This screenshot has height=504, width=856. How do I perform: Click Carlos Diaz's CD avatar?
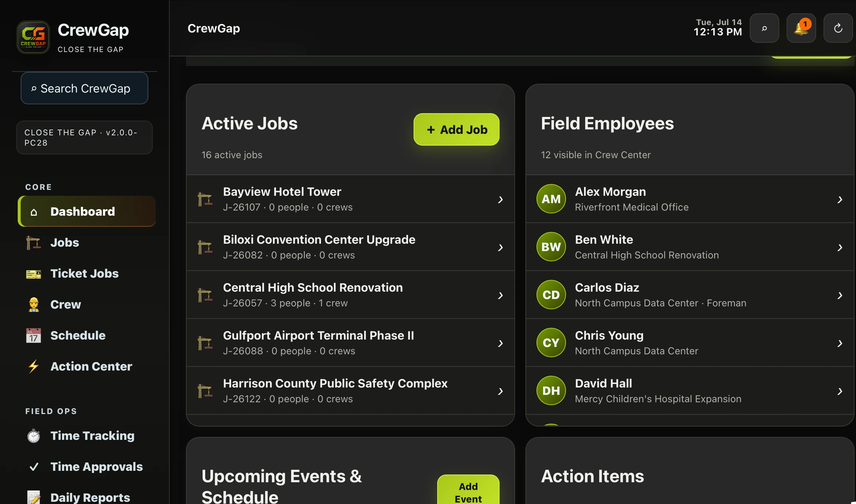click(x=551, y=295)
